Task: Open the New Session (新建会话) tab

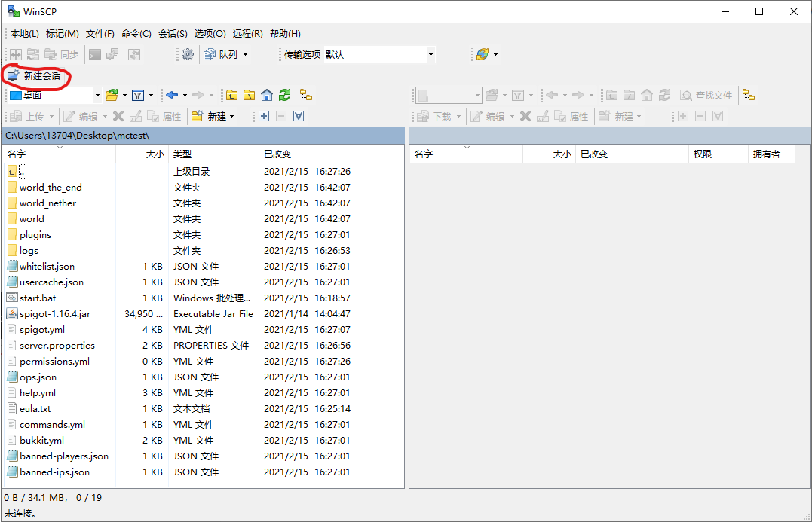Action: [34, 75]
